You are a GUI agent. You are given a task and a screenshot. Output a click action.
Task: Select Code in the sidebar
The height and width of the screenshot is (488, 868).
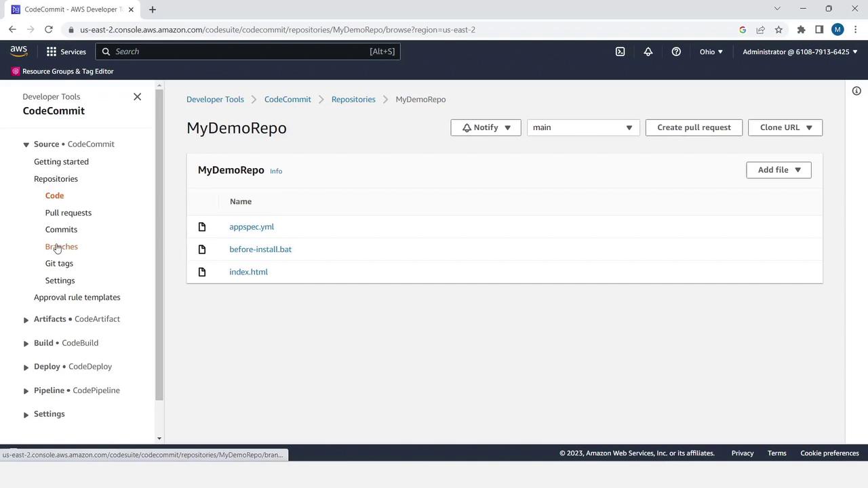point(54,196)
